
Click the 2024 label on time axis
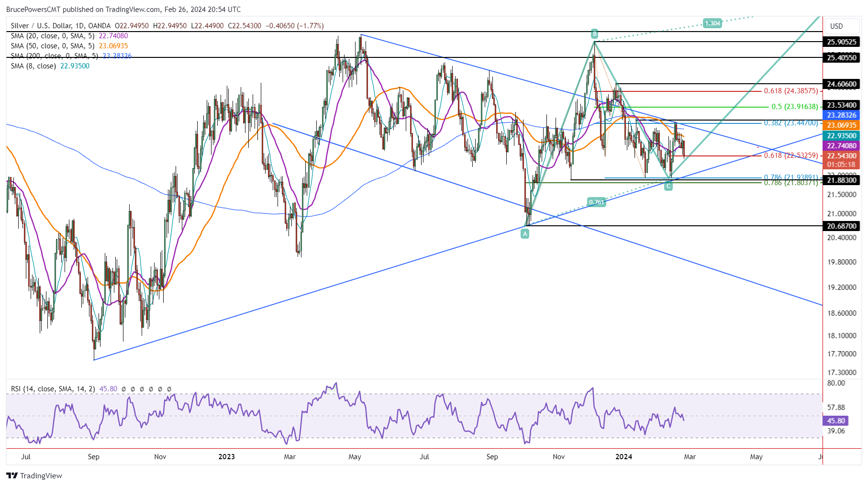(x=623, y=457)
